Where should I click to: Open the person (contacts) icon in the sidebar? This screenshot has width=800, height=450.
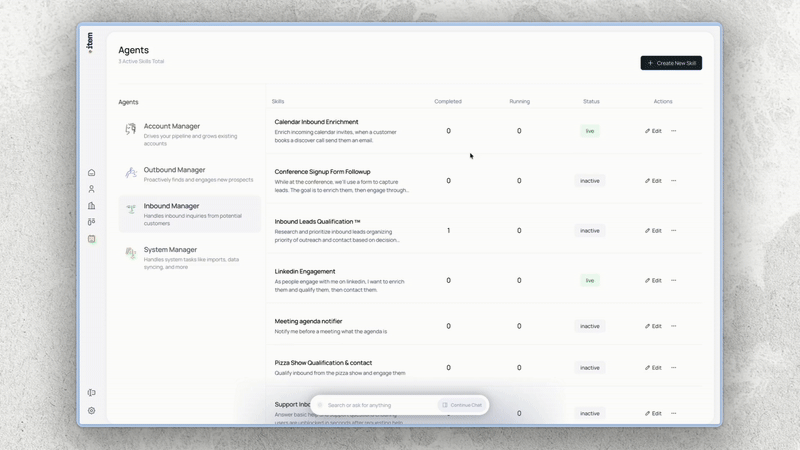click(x=91, y=189)
